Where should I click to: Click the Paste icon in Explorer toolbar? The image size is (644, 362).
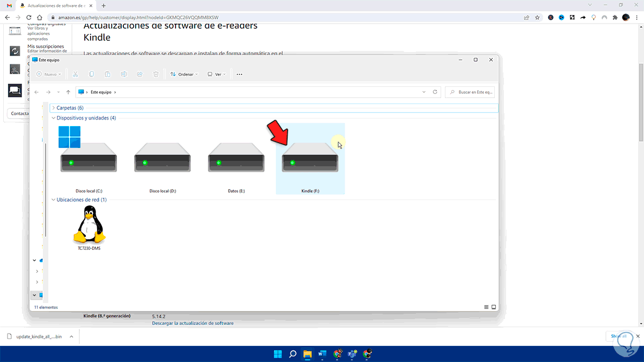click(x=108, y=74)
